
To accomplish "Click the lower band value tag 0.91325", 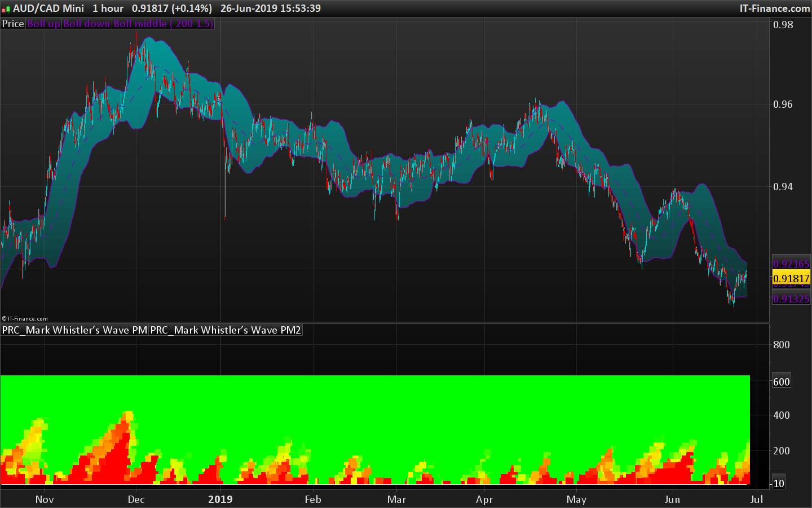I will click(791, 299).
